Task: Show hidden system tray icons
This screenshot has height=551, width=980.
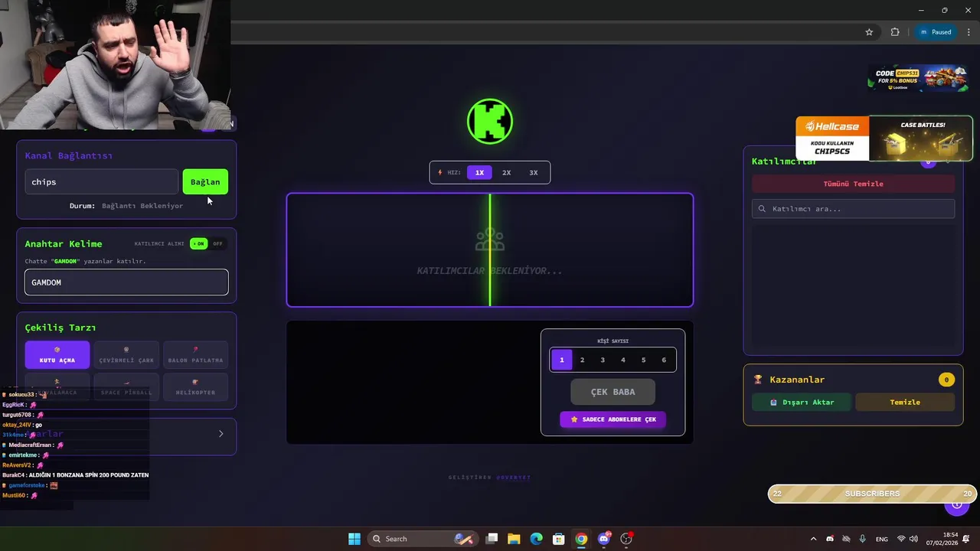Action: (x=813, y=539)
